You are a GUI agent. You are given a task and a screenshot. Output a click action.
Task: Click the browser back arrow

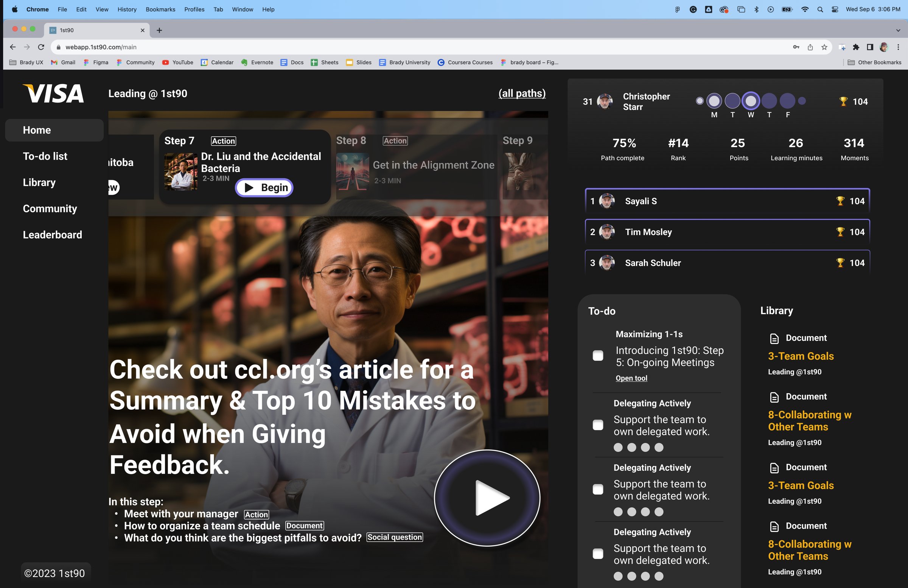(12, 47)
